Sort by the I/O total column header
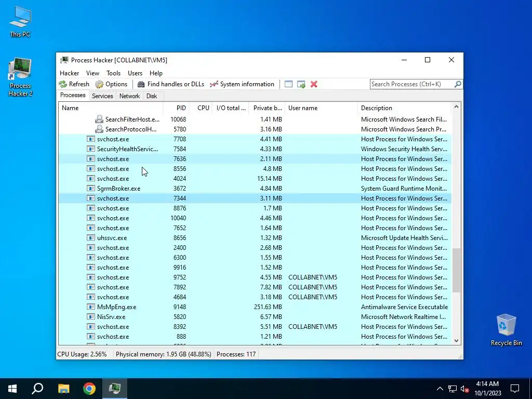 point(231,108)
